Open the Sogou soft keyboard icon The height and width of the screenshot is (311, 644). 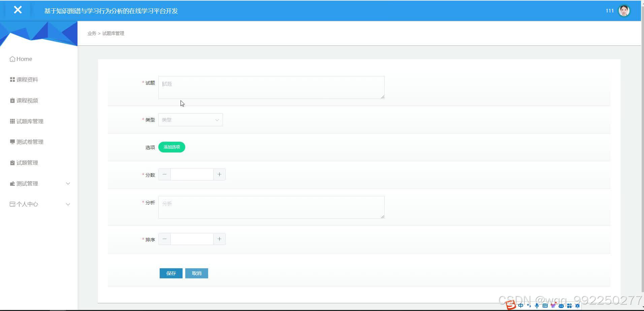click(545, 306)
